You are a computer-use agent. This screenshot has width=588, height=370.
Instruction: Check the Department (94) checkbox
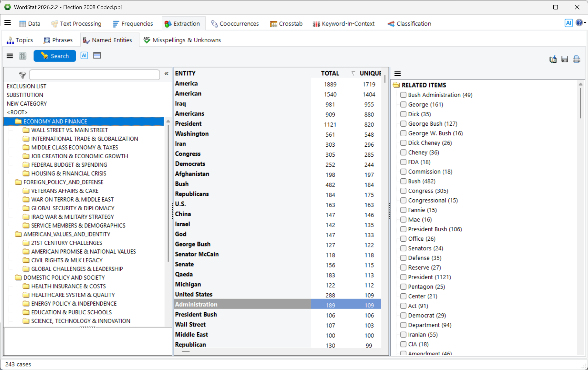(x=403, y=325)
